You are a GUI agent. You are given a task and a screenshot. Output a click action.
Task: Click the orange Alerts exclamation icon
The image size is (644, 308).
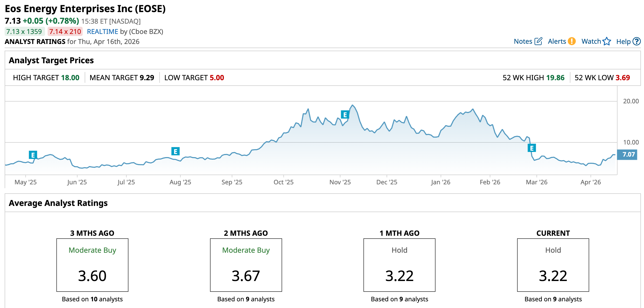point(572,41)
